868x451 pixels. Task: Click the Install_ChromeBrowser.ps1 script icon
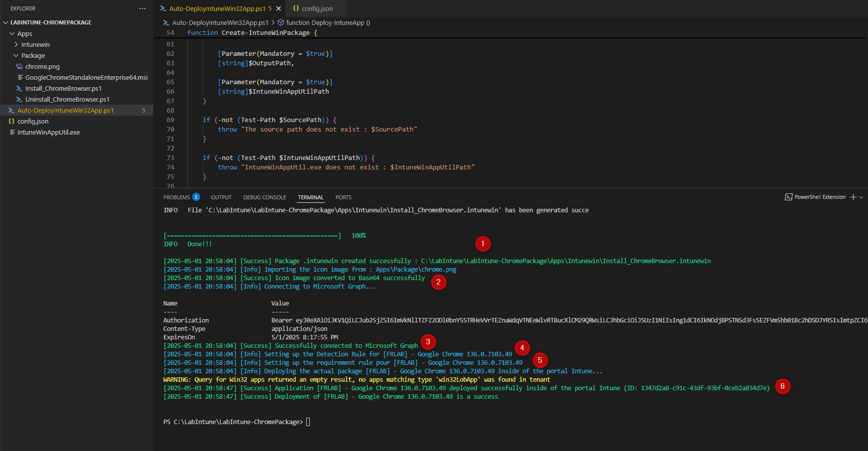[20, 88]
